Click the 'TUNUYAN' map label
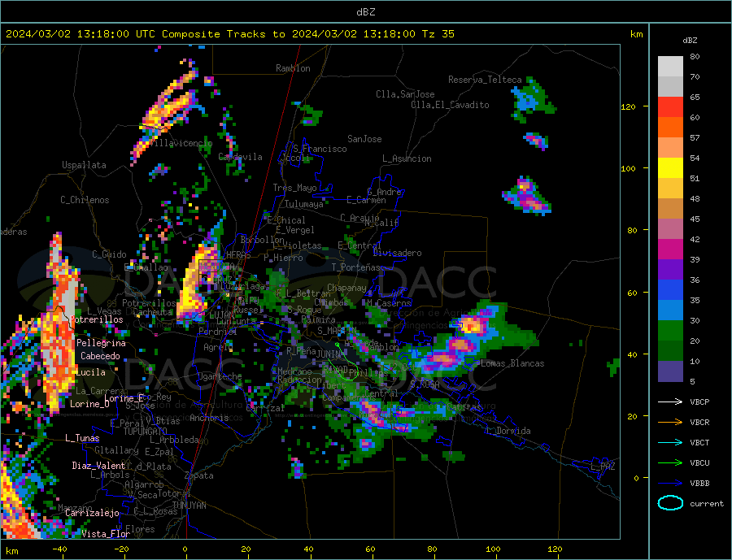The height and width of the screenshot is (560, 732). 189,506
